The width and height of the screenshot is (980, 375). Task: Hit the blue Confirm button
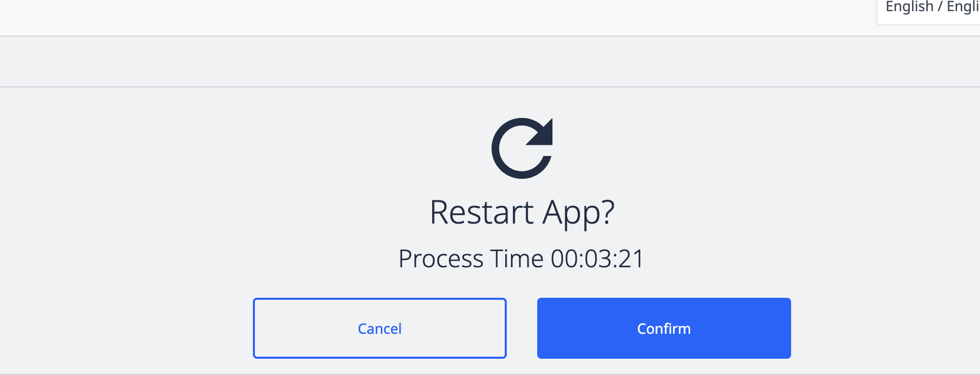click(x=664, y=328)
